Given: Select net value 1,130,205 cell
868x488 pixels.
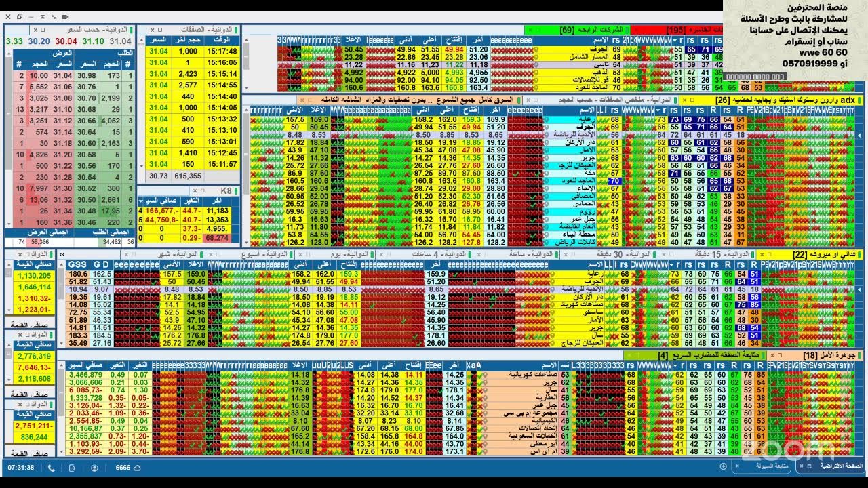Looking at the screenshot, I should tap(35, 276).
